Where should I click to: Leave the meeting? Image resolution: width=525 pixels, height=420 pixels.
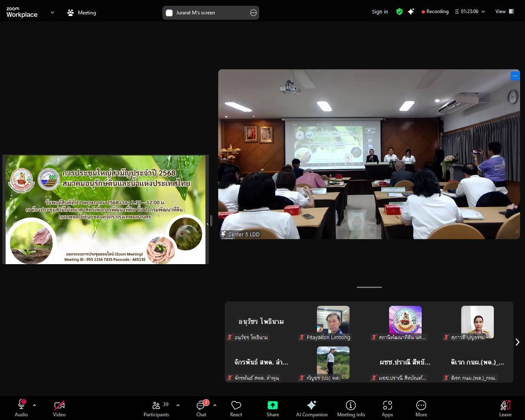505,409
